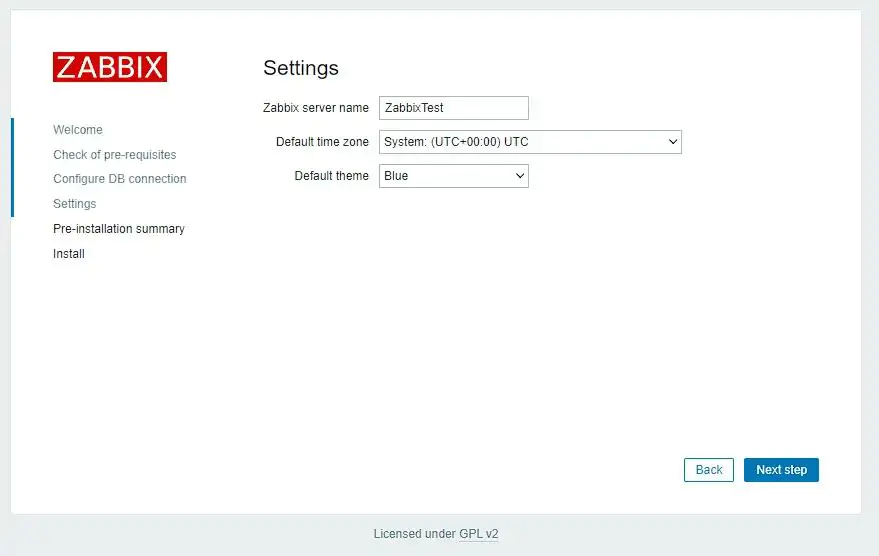Viewport: 879px width, 556px height.
Task: Click the Zabbix server name label
Action: pyautogui.click(x=316, y=108)
